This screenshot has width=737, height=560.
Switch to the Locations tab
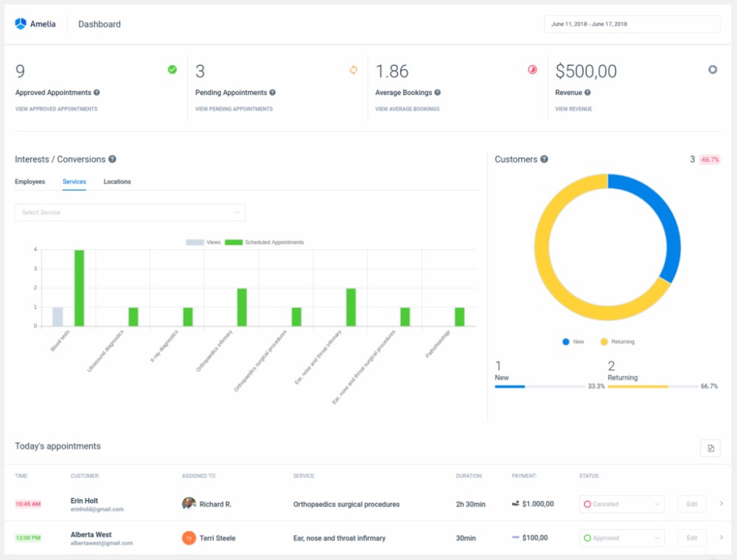[x=117, y=182]
